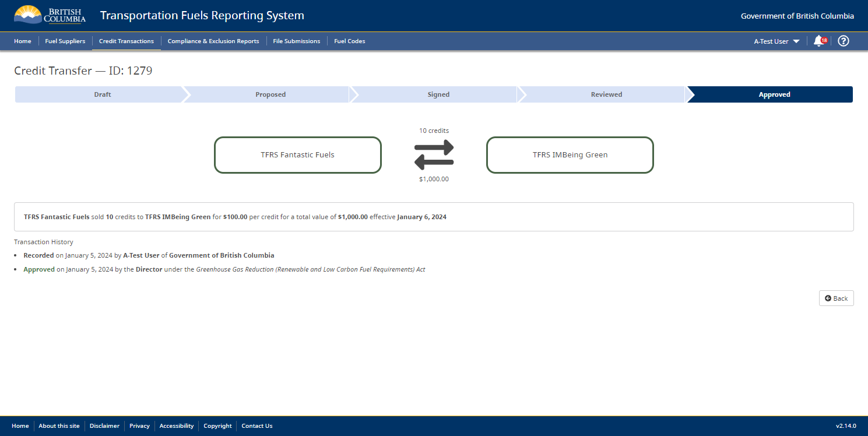Click the Reviewed status step
868x436 pixels.
pyautogui.click(x=606, y=94)
